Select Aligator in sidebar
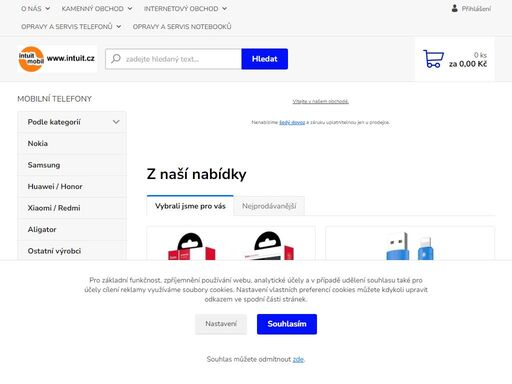512x384 pixels. 72,230
